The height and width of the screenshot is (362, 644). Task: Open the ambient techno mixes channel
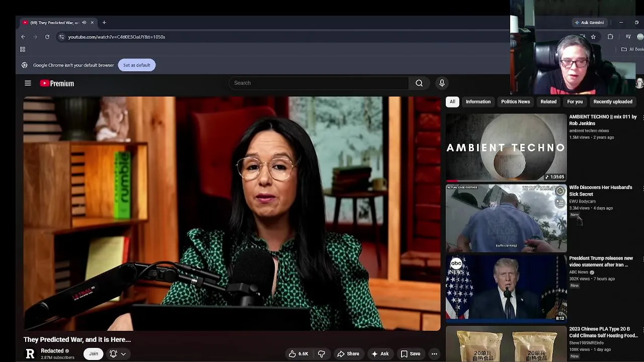[x=589, y=131]
